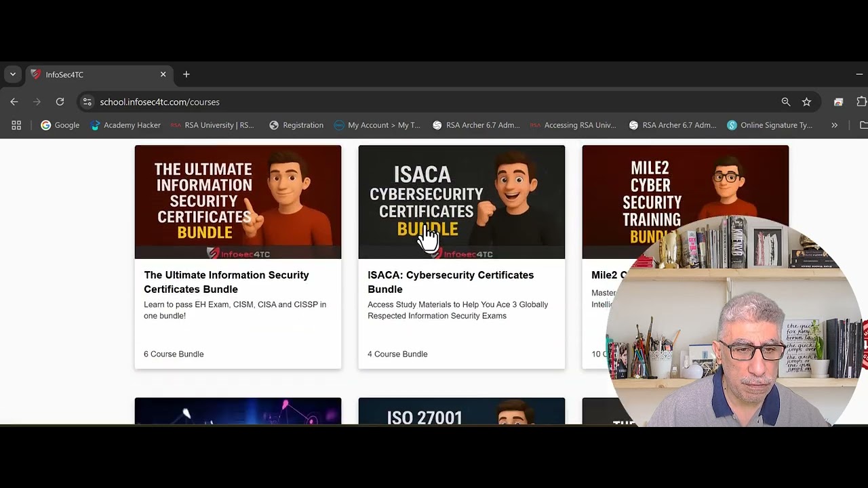Open the zoom magnifier icon in the address bar
The image size is (868, 488).
pyautogui.click(x=786, y=102)
